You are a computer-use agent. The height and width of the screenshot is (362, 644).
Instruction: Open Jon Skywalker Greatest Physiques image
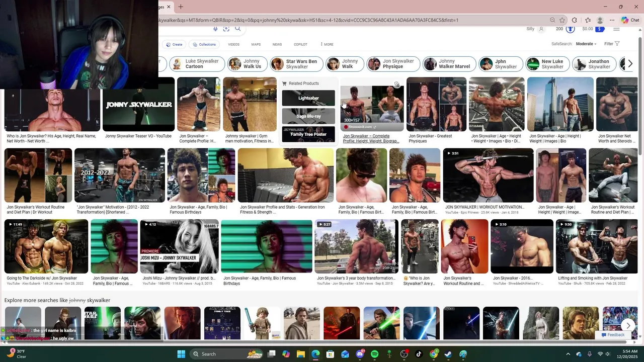pyautogui.click(x=436, y=104)
